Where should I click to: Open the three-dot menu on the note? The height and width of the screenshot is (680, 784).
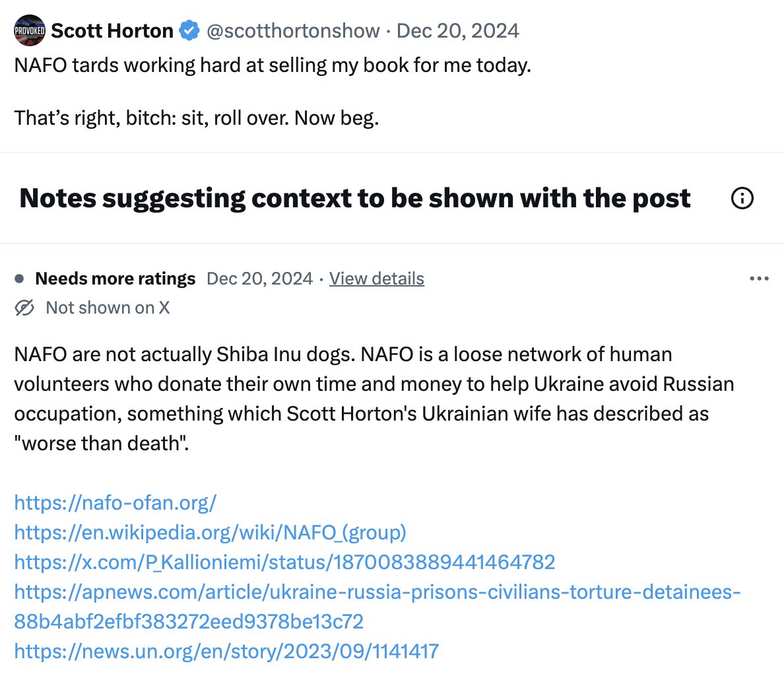759,278
